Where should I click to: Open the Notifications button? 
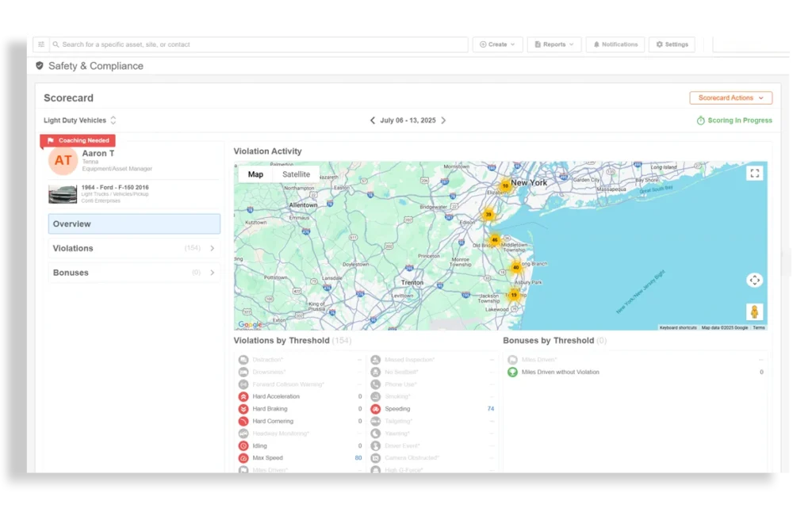click(x=615, y=44)
